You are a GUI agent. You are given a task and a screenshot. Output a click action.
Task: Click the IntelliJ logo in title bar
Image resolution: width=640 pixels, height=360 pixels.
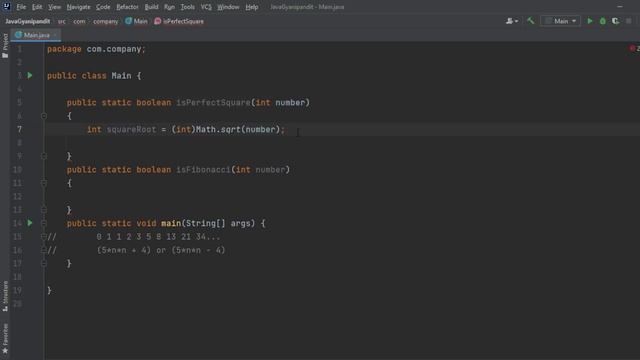coord(7,7)
